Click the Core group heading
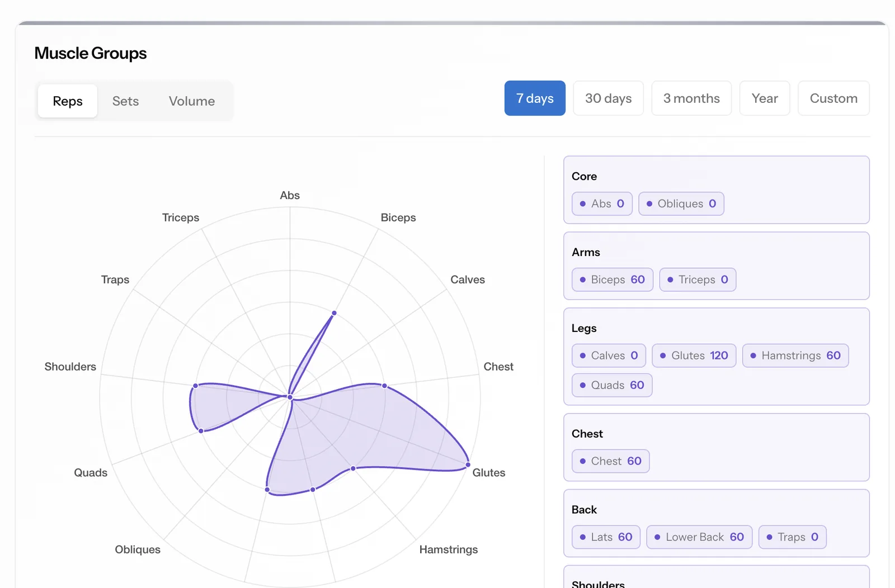The width and height of the screenshot is (895, 588). click(x=584, y=176)
